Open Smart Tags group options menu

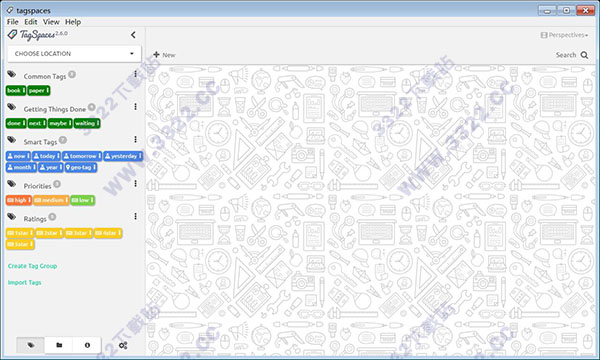pyautogui.click(x=135, y=139)
